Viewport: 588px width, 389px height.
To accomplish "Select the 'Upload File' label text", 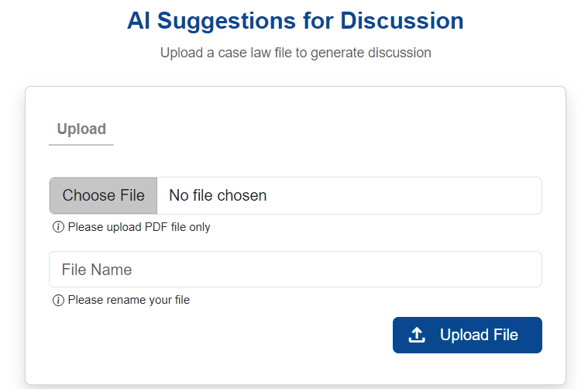I will pyautogui.click(x=479, y=335).
